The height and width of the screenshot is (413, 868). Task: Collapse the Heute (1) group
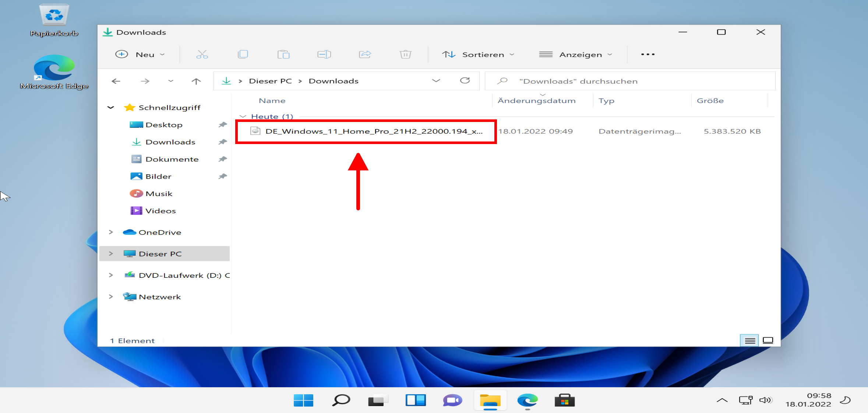[x=243, y=116]
